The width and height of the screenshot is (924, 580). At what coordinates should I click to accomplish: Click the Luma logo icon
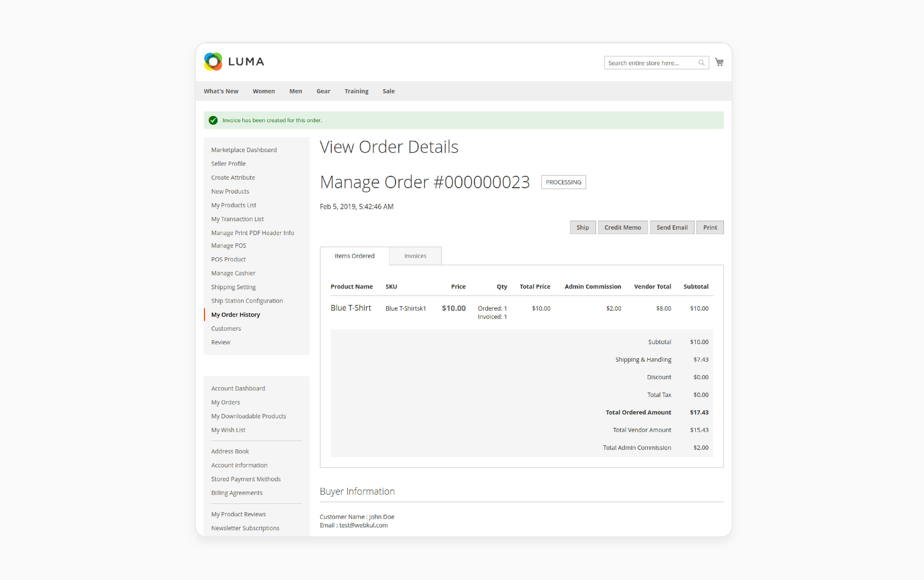(x=213, y=62)
